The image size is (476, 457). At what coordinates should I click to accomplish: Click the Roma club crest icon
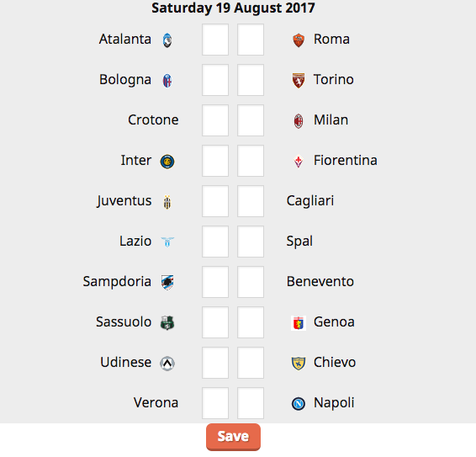point(299,40)
